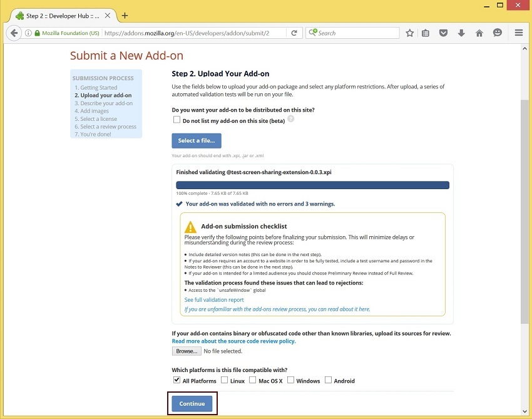Click the yellow warning triangle icon
Screen dimensions: 532x419
tap(190, 227)
